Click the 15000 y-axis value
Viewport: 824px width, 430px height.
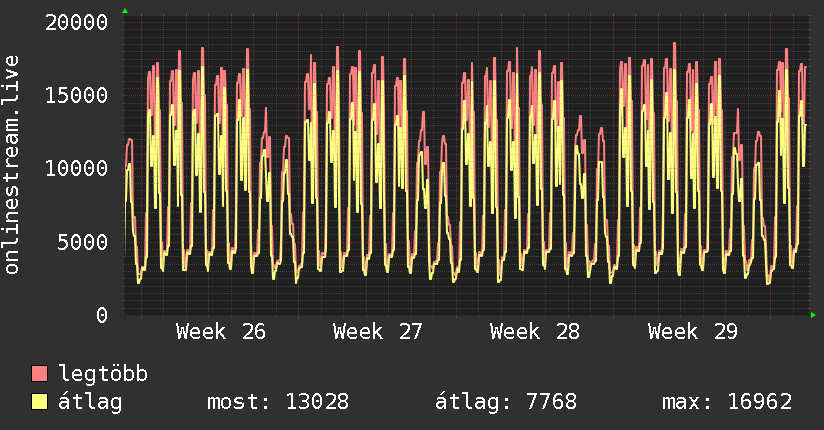77,96
